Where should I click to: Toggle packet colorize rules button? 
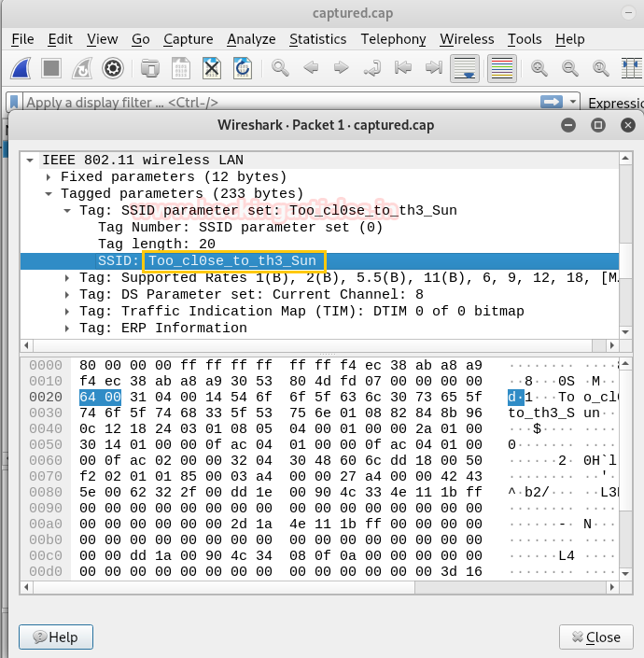pos(502,68)
